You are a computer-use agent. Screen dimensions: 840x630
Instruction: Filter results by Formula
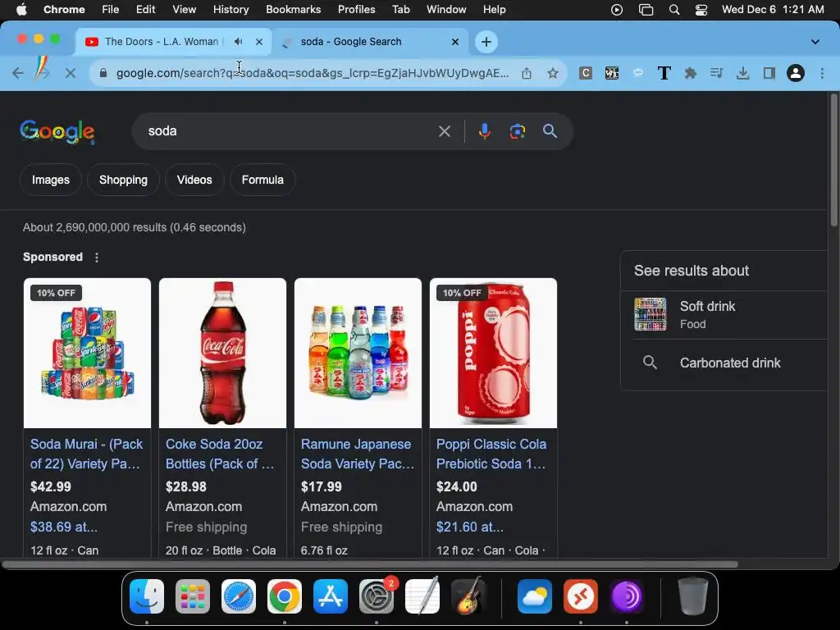[x=262, y=180]
